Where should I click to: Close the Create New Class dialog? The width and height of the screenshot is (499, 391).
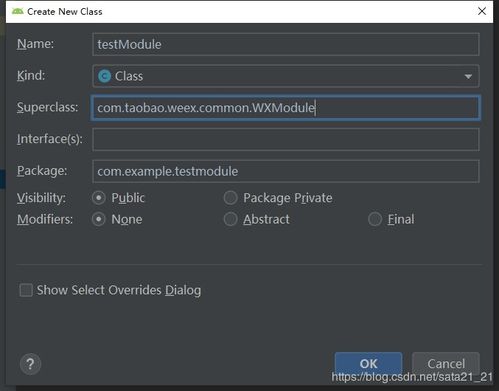coord(482,11)
